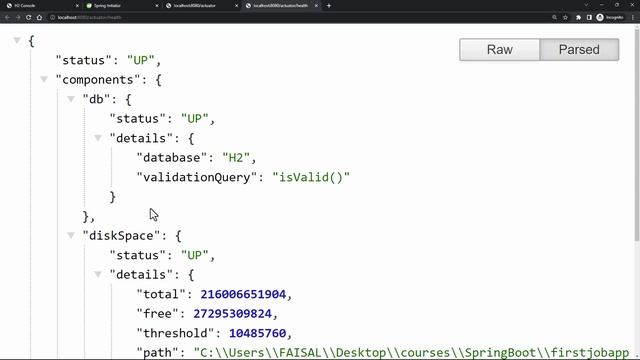Viewport: 640px width, 360px height.
Task: Click the "path" value string
Action: (x=411, y=352)
